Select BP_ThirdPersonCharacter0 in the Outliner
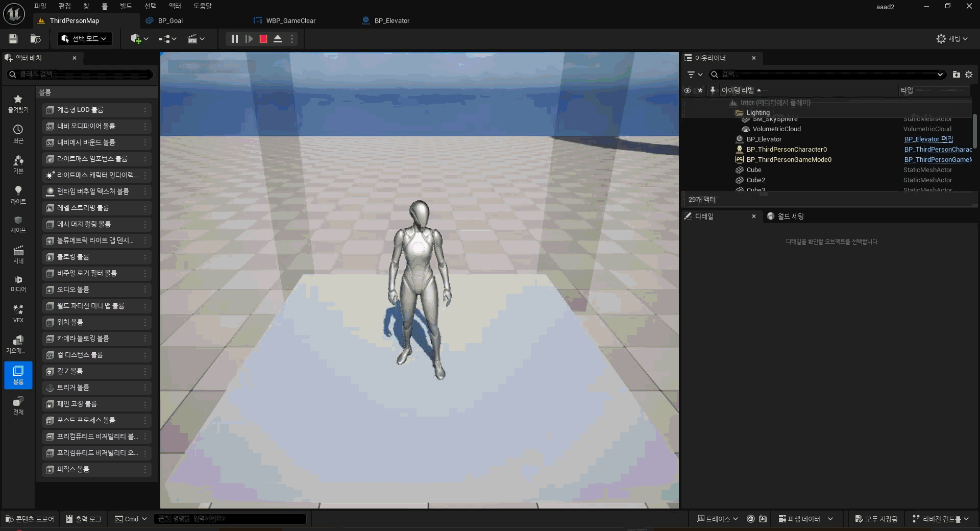This screenshot has height=531, width=980. pos(786,150)
